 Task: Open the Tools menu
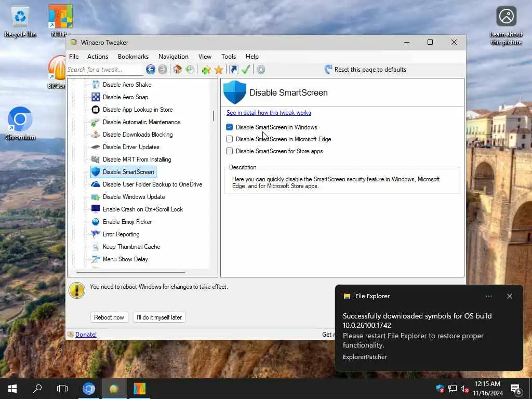point(229,57)
